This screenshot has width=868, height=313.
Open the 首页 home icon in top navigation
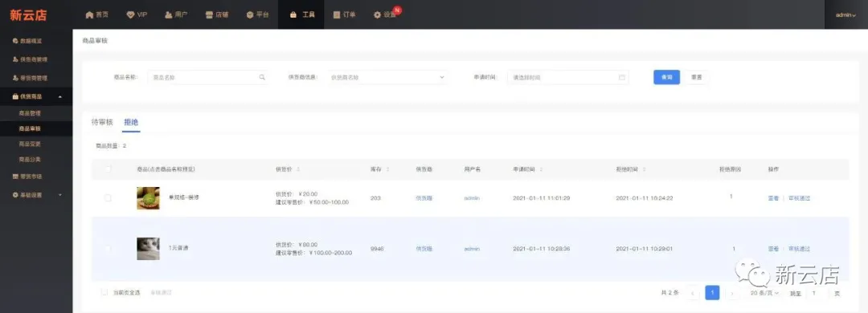(89, 15)
